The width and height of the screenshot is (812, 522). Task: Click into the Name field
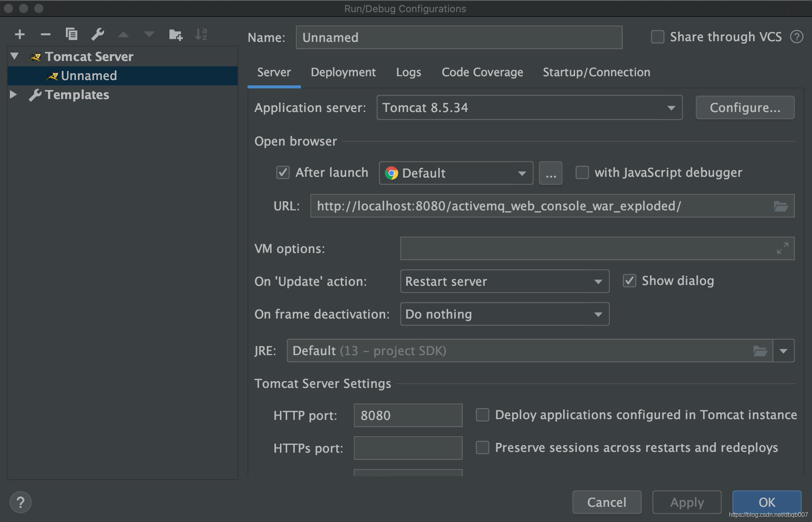(x=459, y=37)
